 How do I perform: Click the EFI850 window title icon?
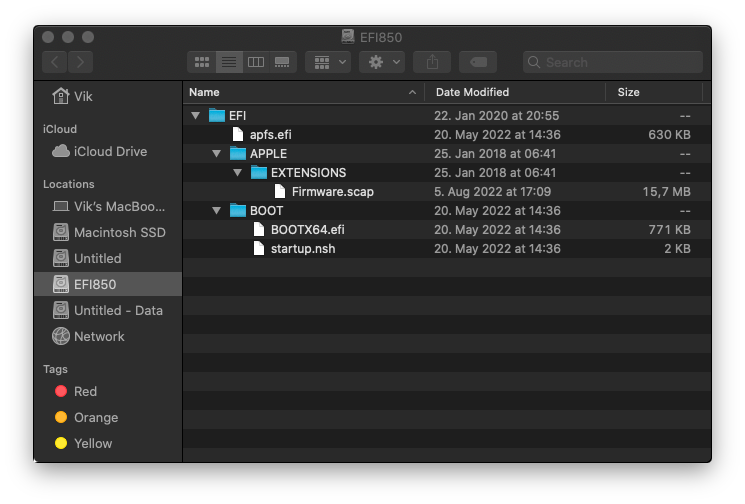[x=348, y=37]
